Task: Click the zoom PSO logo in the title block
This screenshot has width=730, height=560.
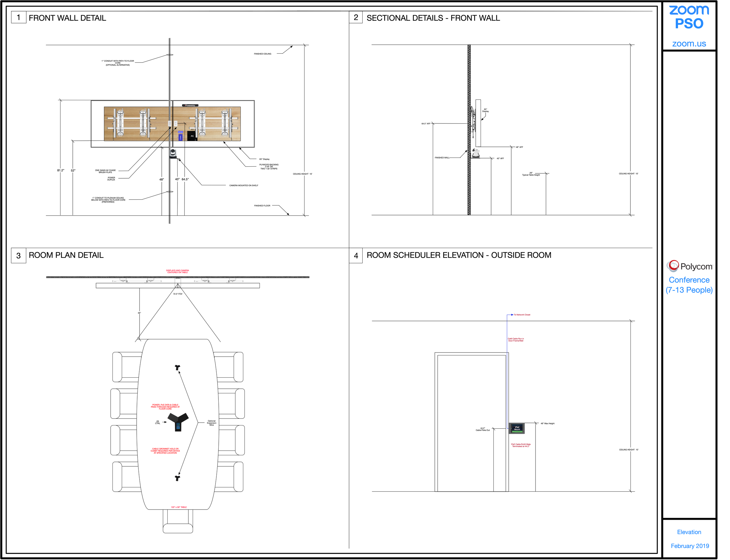Action: click(x=689, y=17)
